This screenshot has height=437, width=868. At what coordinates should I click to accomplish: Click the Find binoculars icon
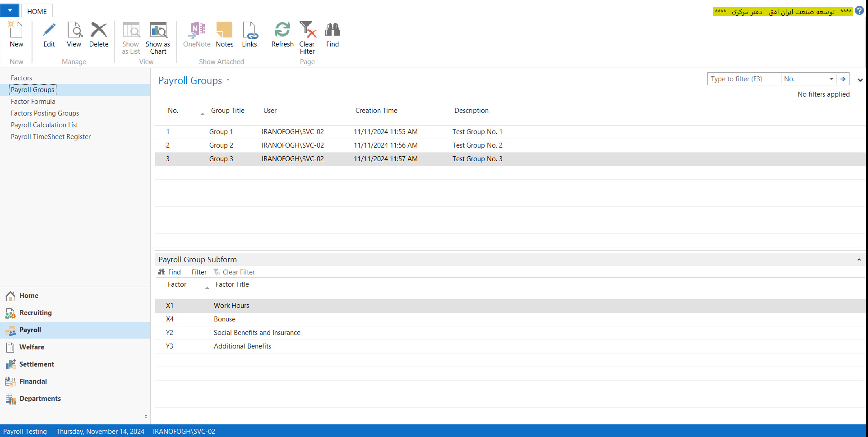pos(332,30)
